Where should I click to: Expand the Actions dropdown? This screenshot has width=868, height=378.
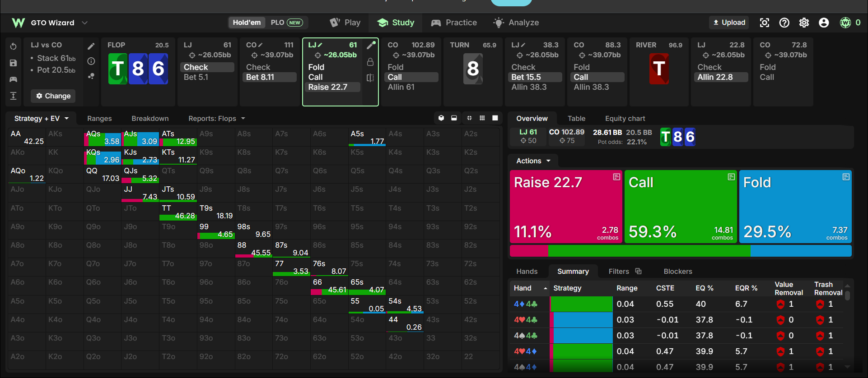point(533,161)
